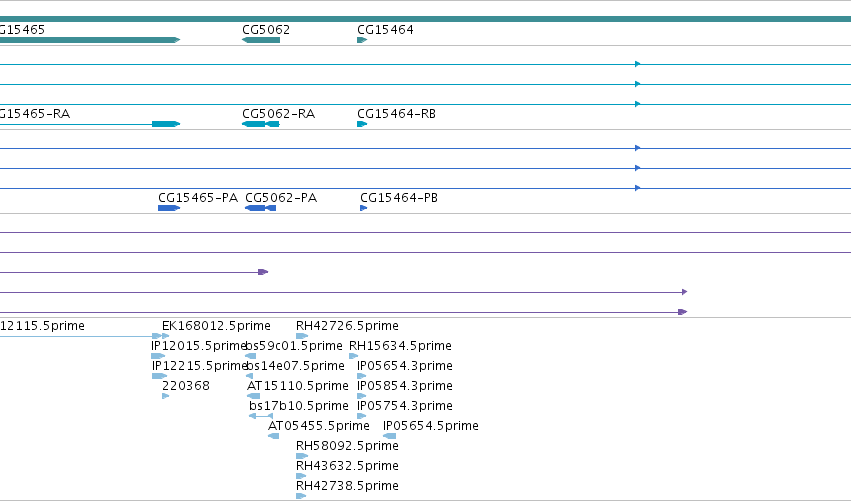The image size is (851, 501).
Task: Select the bs59c01.5prime EST label
Action: click(x=295, y=346)
